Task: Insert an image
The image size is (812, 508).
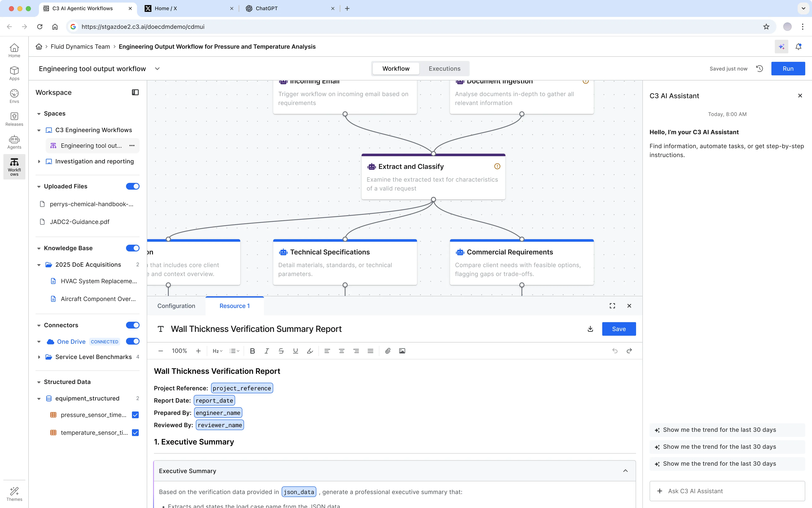Action: tap(402, 351)
